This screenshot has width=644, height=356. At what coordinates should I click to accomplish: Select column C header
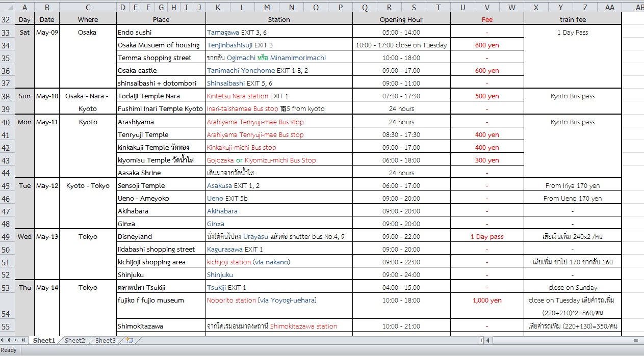coord(88,7)
